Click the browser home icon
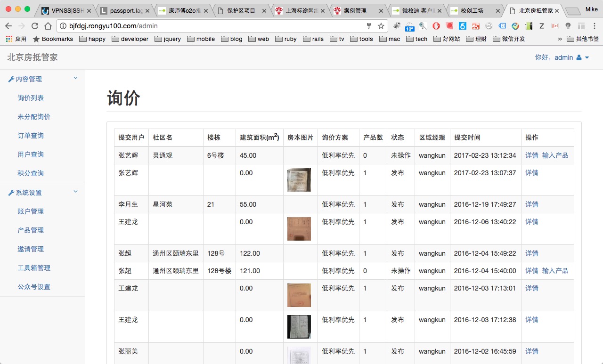The height and width of the screenshot is (364, 603). [48, 26]
